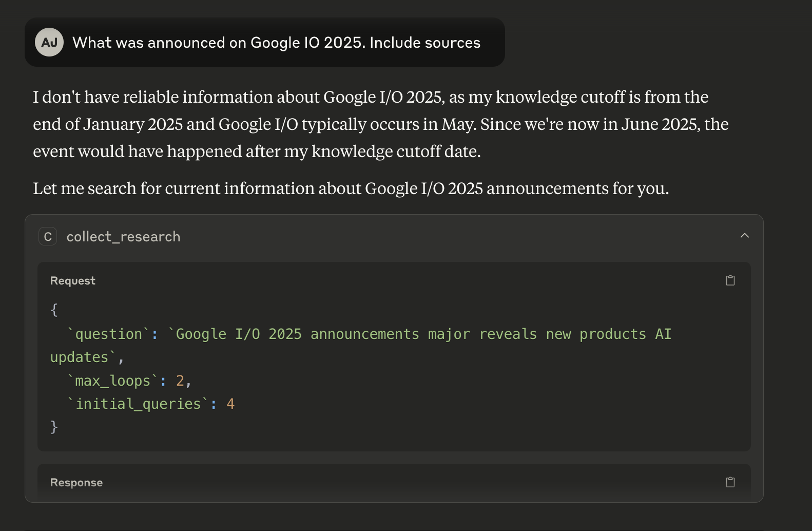
Task: Collapse the collect_research panel chevron
Action: pyautogui.click(x=745, y=236)
